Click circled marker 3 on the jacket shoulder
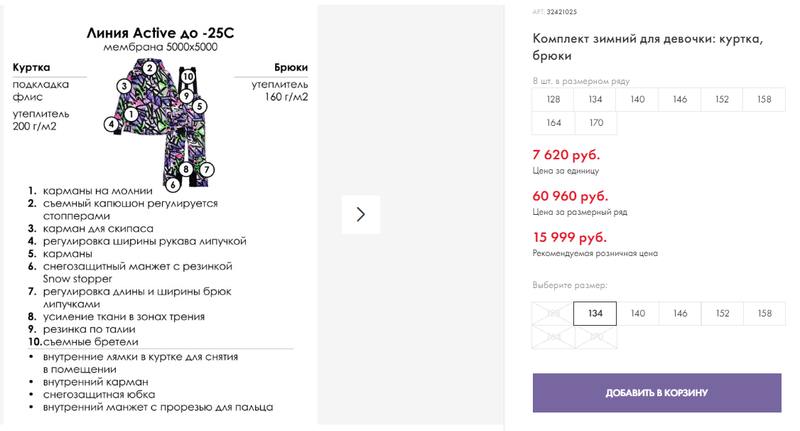Viewport: 800px width, 431px height. (124, 86)
